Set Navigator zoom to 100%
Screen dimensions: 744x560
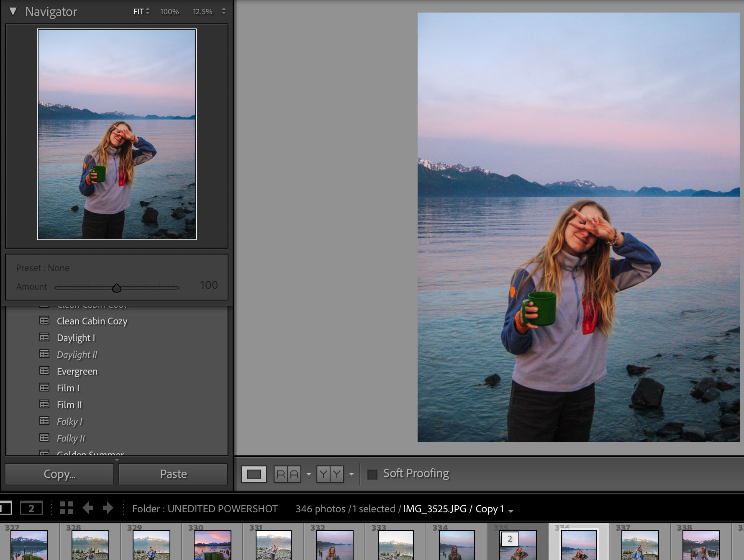tap(169, 12)
